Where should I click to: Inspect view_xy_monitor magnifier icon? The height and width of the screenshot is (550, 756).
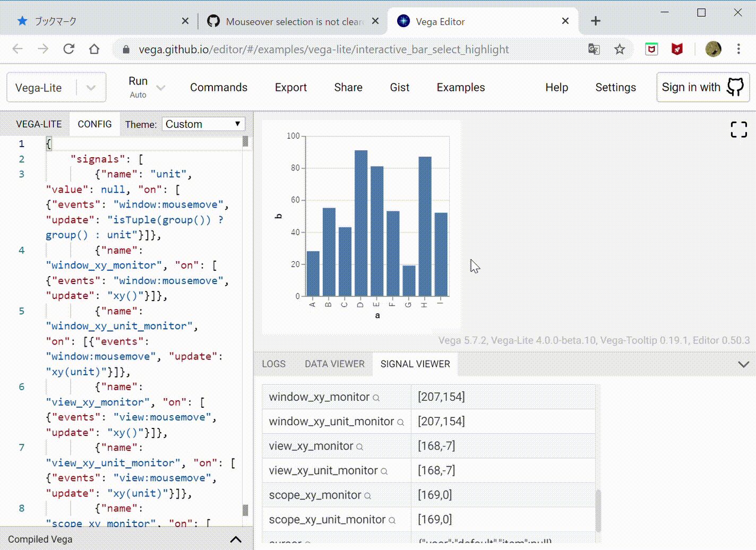click(359, 447)
